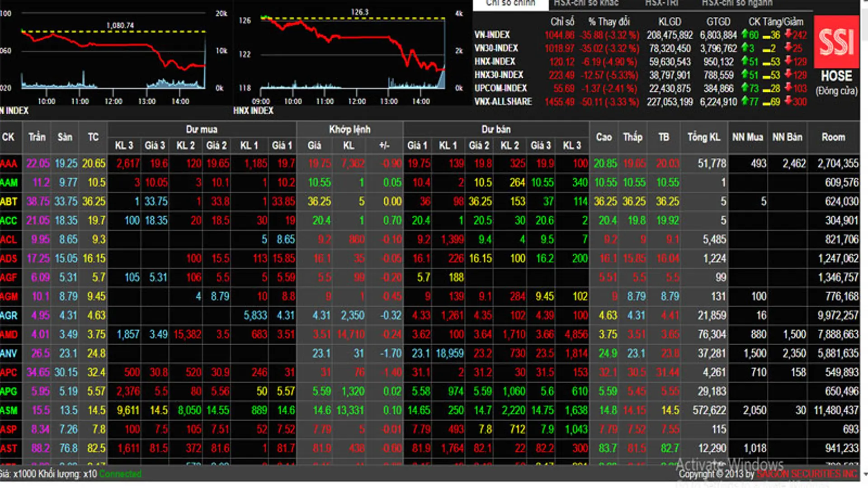Click VN-INDEX value 1044.86

click(x=559, y=35)
